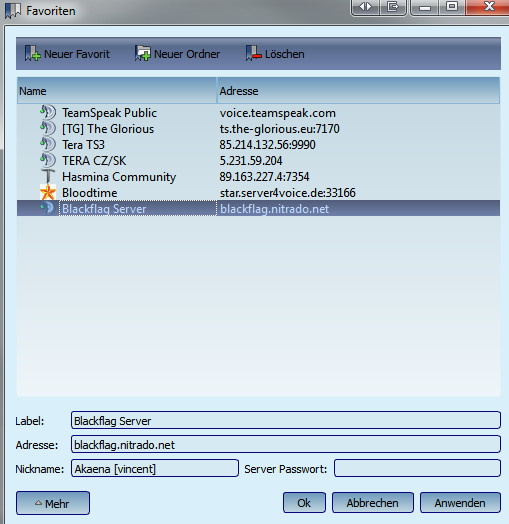
Task: Click address 5.231.59.204
Action: point(251,161)
